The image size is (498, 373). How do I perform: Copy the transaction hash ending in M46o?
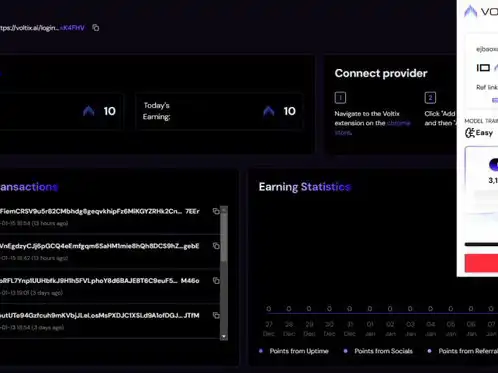click(x=216, y=280)
